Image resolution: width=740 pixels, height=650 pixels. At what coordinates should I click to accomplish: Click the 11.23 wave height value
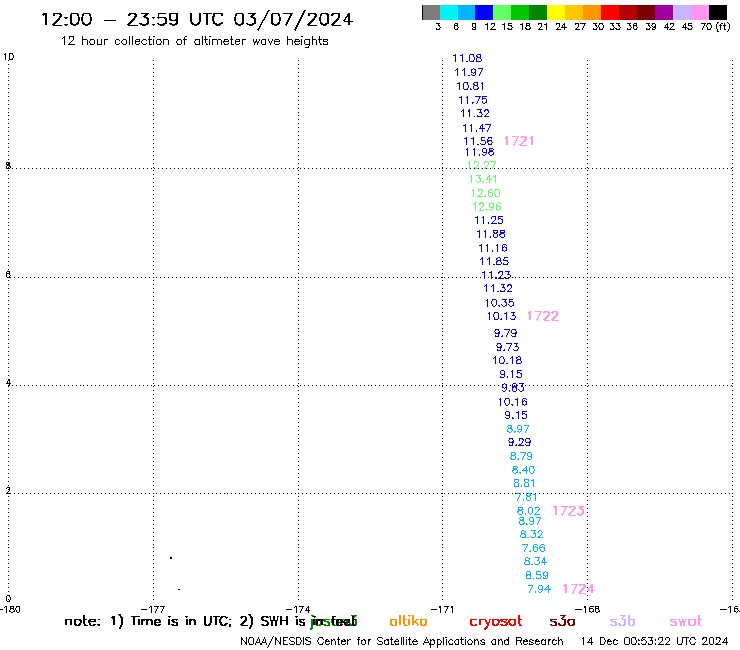pyautogui.click(x=496, y=275)
